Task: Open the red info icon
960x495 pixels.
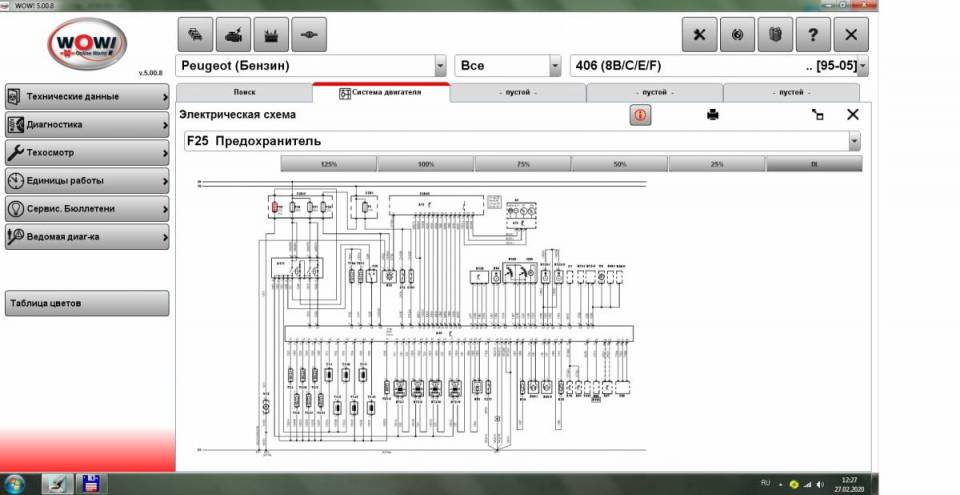Action: click(x=640, y=115)
